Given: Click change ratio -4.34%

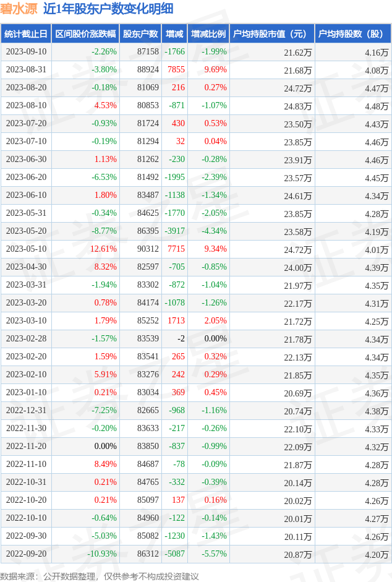Looking at the screenshot, I should click(214, 231).
